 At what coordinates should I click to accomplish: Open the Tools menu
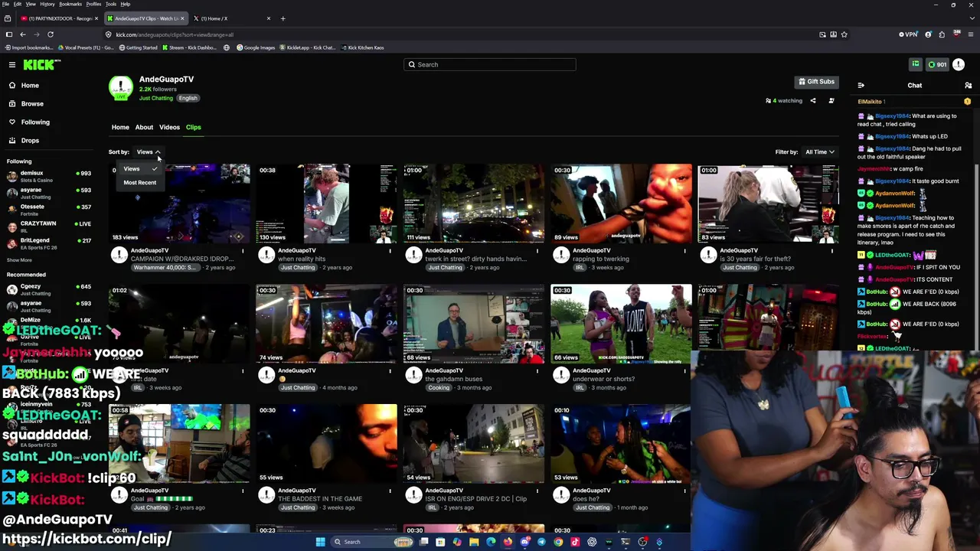111,4
